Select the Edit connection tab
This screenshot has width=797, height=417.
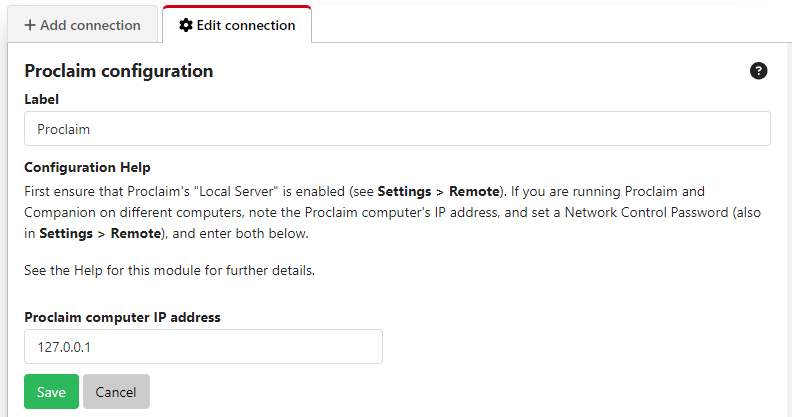[237, 25]
